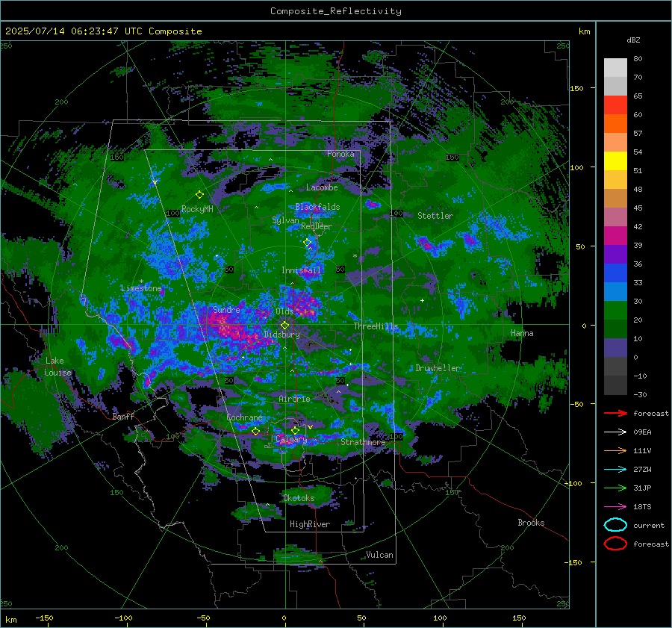Click the Vulcan label
Viewport: 672px width, 628px height.
click(x=379, y=555)
